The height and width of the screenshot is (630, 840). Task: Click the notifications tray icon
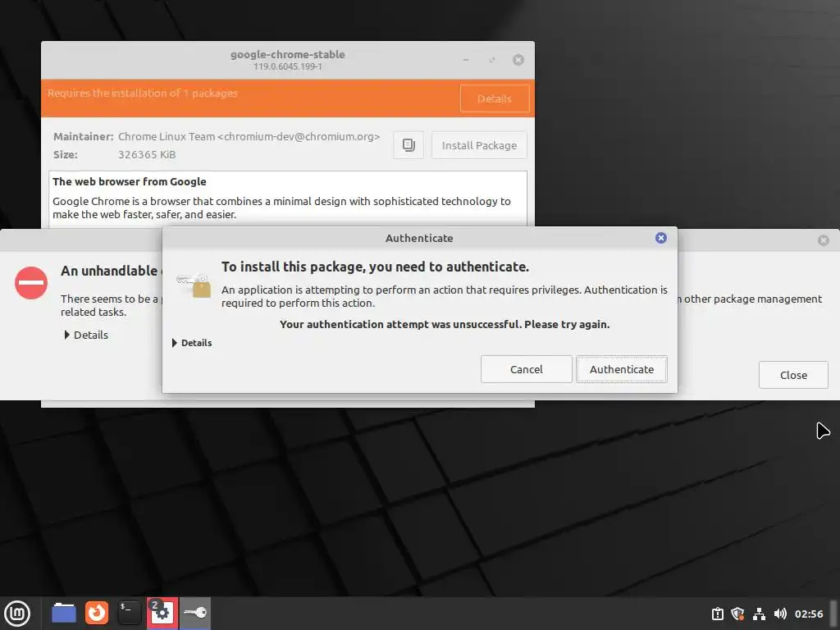(x=717, y=614)
